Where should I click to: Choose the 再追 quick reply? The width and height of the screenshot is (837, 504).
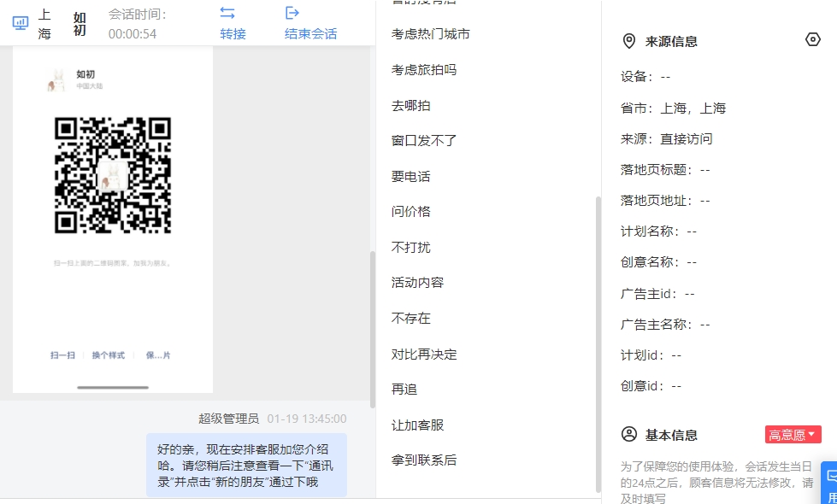[x=404, y=390]
